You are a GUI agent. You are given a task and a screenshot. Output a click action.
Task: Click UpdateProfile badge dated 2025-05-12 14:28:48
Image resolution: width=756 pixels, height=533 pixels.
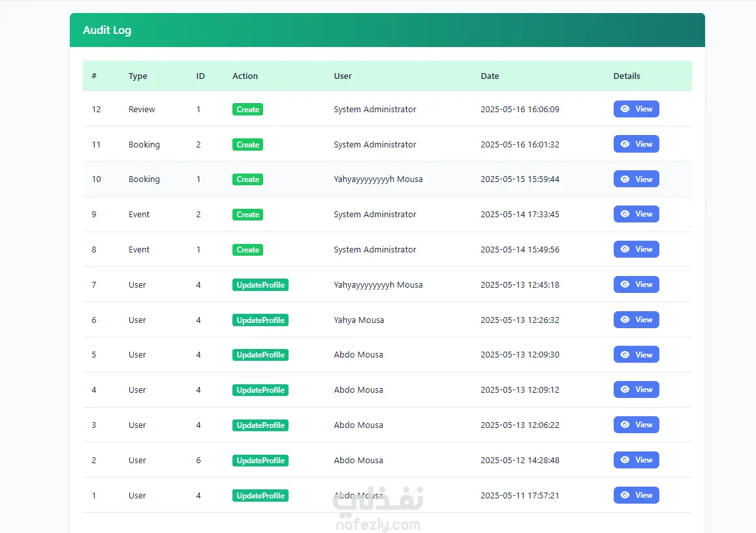(260, 460)
